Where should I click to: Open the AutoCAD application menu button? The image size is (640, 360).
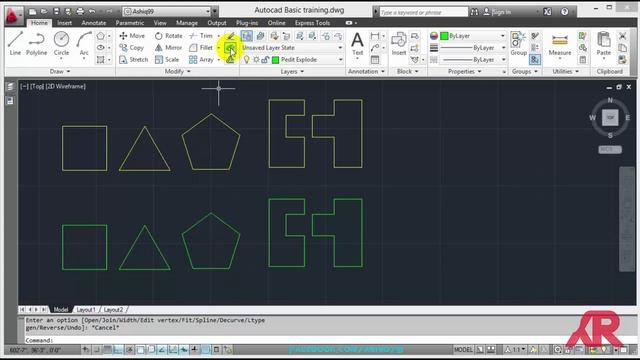(x=13, y=16)
